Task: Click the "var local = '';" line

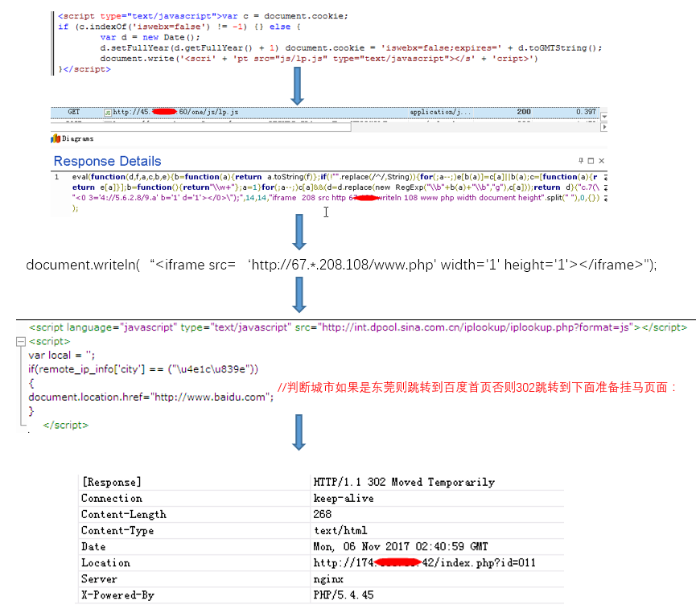Action: point(62,356)
